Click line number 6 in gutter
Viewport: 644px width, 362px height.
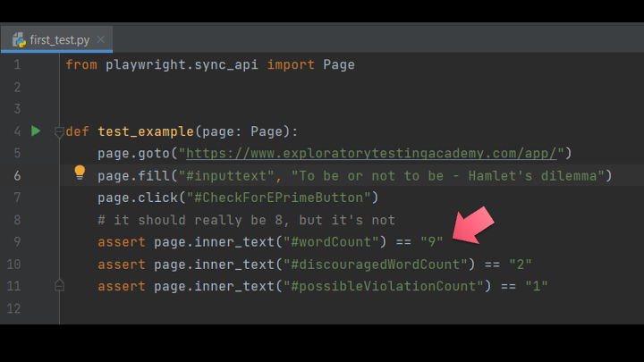click(x=17, y=176)
